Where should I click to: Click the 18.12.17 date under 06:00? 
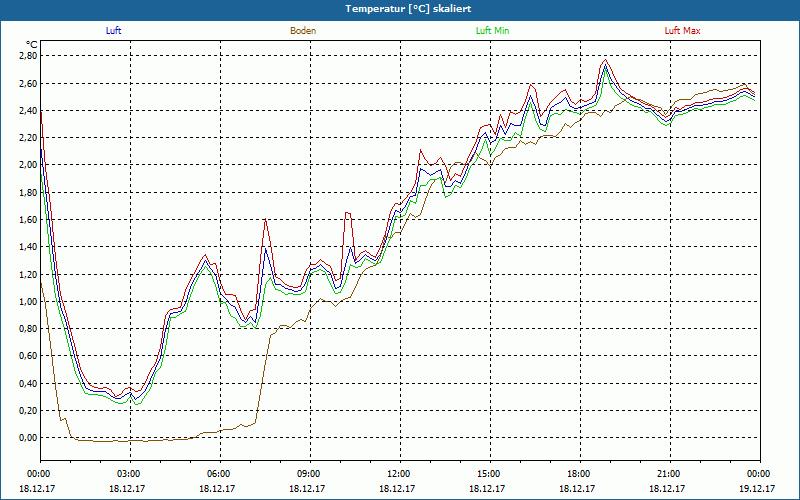(x=217, y=488)
